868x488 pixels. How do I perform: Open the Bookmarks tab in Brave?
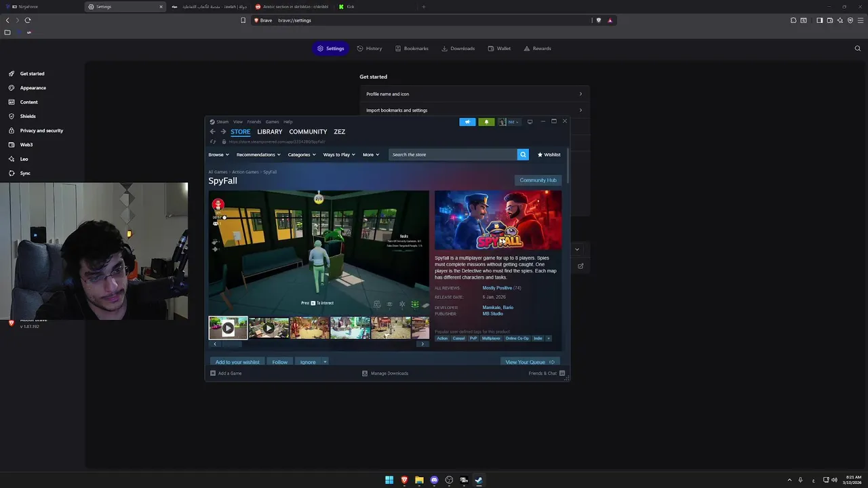coord(412,48)
